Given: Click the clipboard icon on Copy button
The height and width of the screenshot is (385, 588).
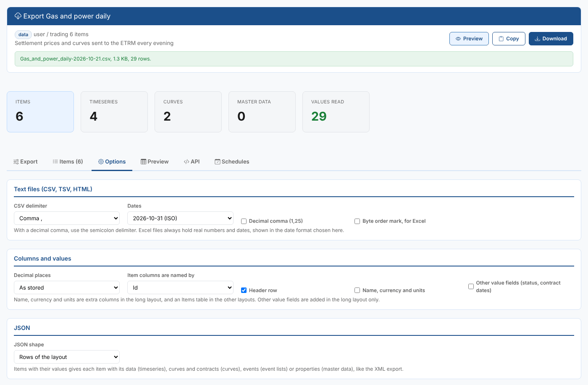Looking at the screenshot, I should coord(501,39).
